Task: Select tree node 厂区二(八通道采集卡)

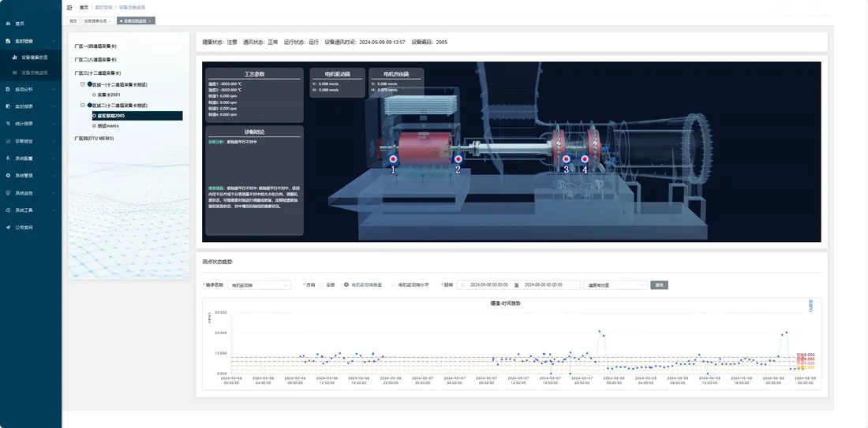Action: (95, 60)
